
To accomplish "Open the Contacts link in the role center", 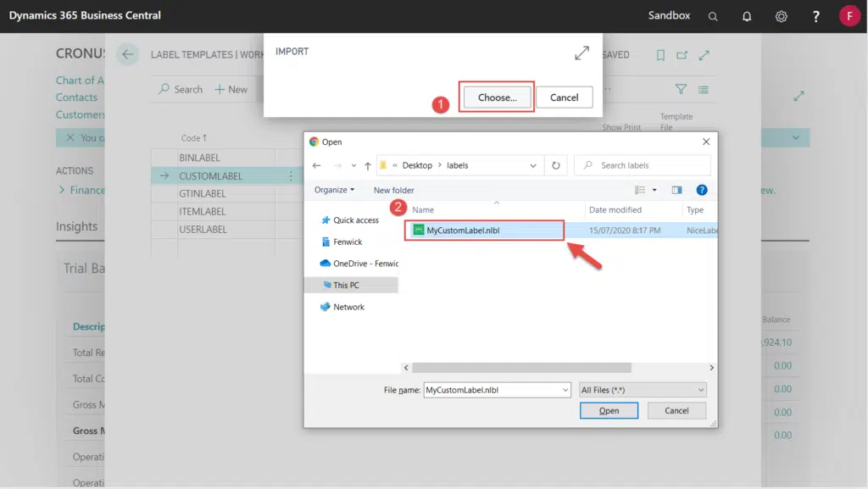I will (x=76, y=97).
